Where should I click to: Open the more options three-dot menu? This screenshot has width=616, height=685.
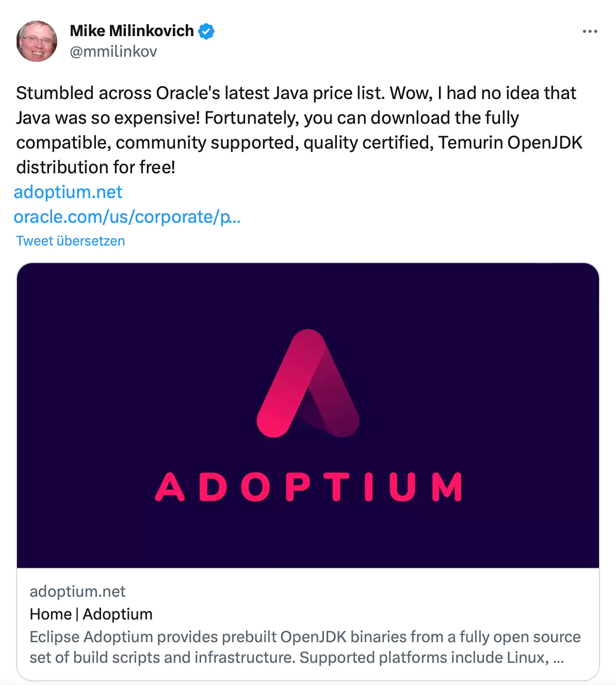590,31
